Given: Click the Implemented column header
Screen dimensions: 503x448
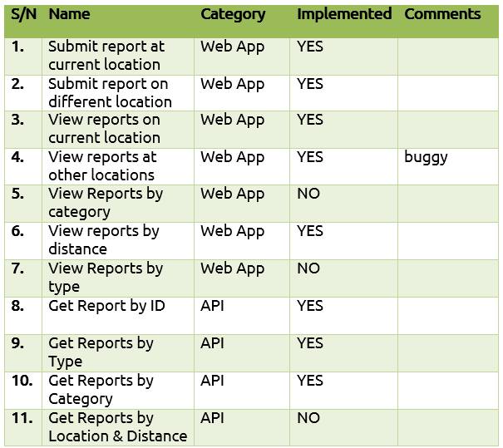Looking at the screenshot, I should pyautogui.click(x=344, y=14).
